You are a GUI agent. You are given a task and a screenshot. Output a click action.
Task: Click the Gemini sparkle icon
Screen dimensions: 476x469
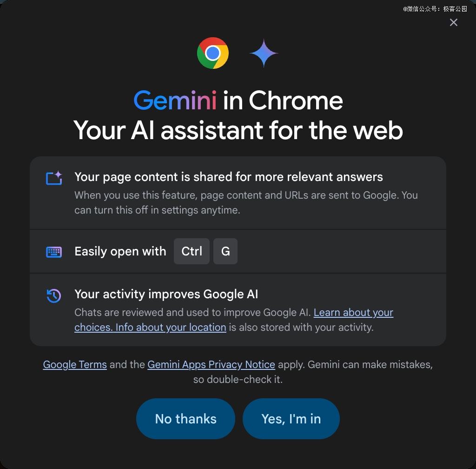(264, 53)
